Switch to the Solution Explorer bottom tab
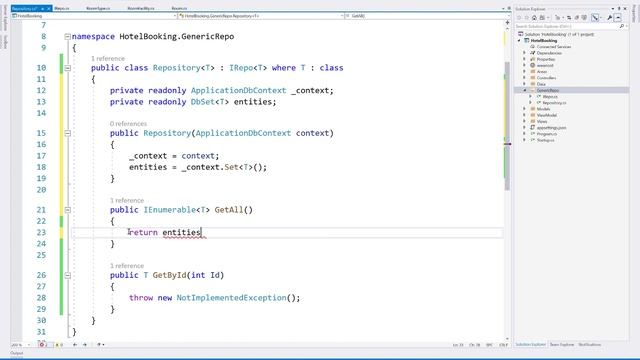640x360 pixels. 530,345
